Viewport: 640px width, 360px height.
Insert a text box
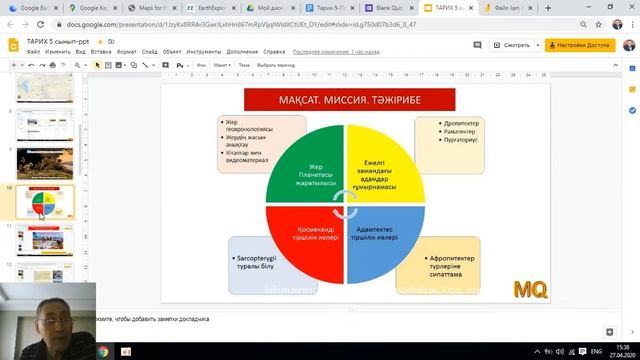point(108,65)
